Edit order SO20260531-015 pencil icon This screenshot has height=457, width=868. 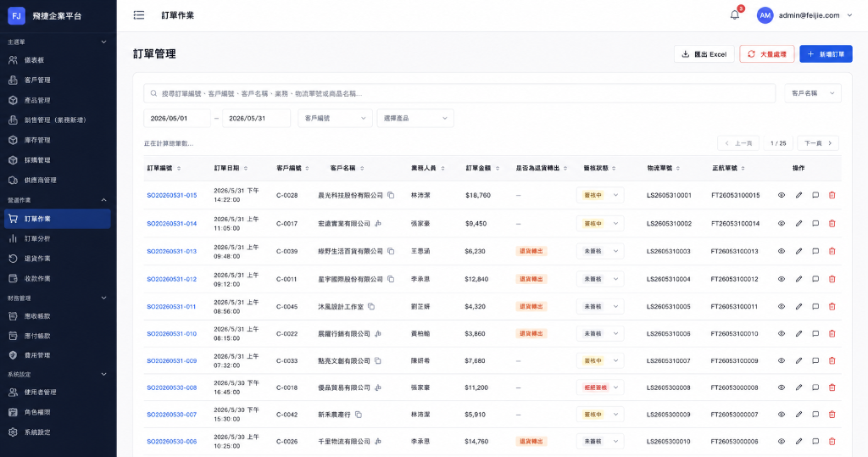(798, 196)
